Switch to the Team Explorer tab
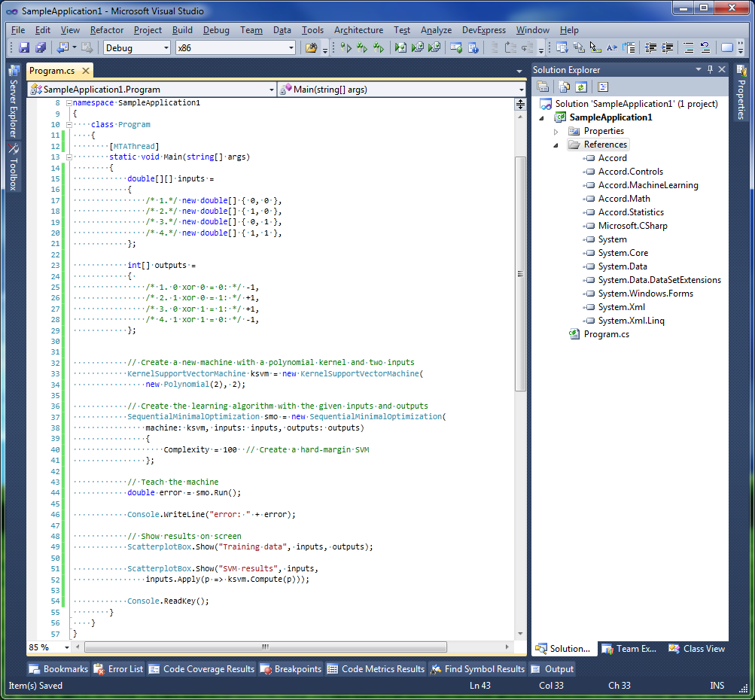The image size is (755, 700). coord(630,649)
